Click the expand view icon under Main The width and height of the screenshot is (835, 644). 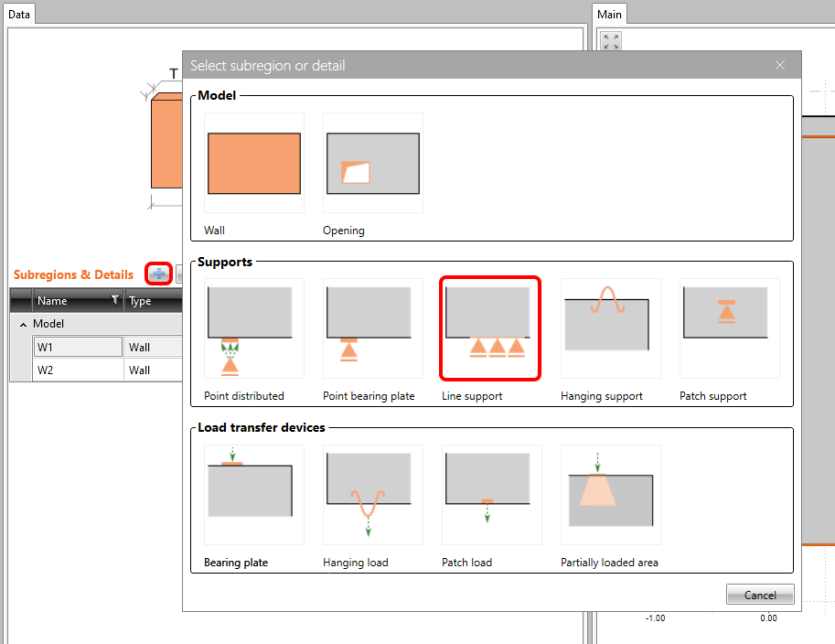pos(611,42)
